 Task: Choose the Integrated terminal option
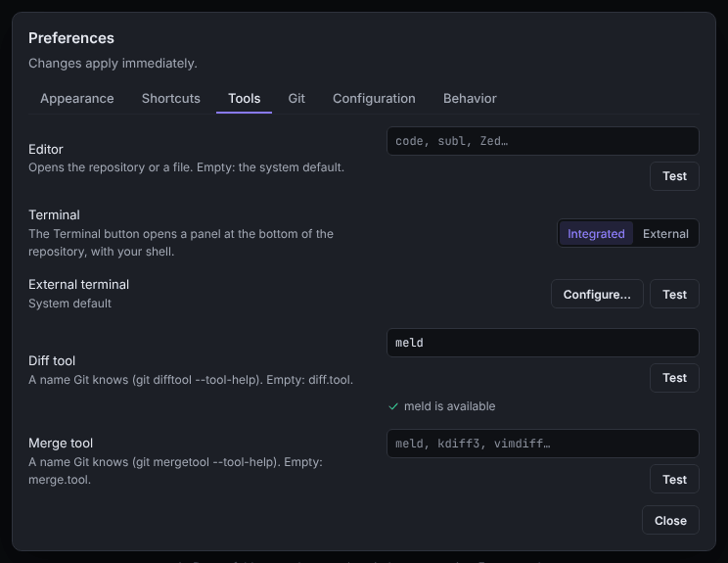click(x=596, y=234)
